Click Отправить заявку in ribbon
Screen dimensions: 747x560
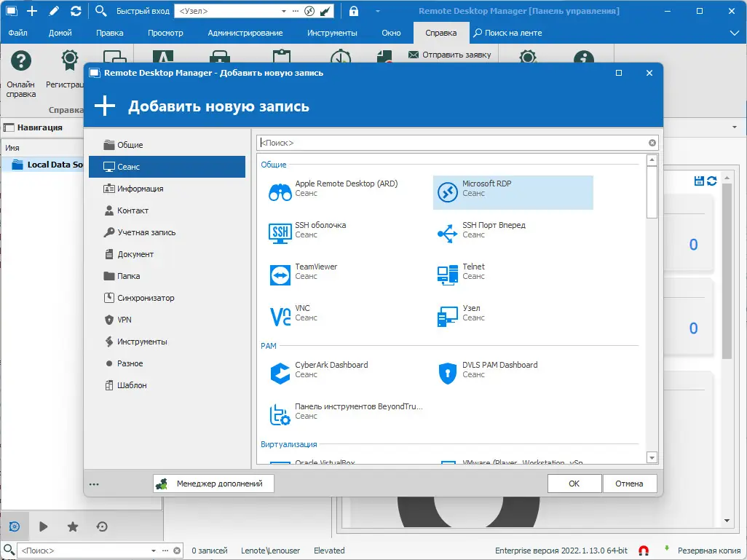click(450, 55)
